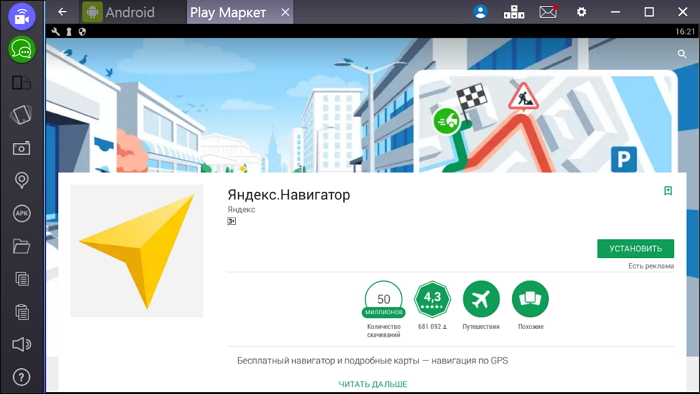Click the 4,3 rating badge

click(x=432, y=299)
